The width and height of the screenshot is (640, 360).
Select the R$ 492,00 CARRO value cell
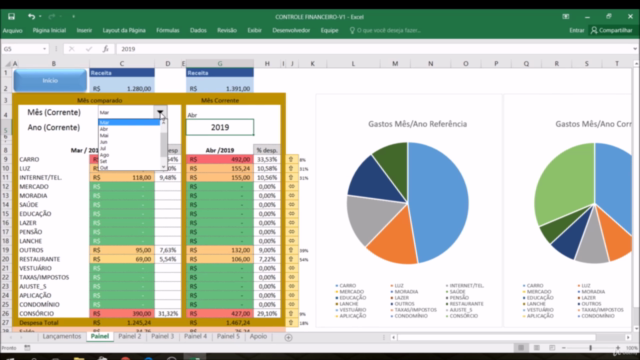pyautogui.click(x=220, y=160)
